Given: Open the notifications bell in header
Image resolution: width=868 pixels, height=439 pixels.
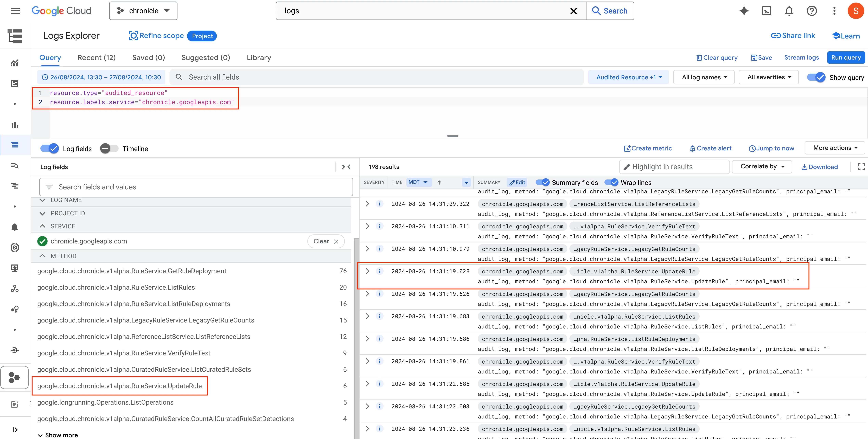Looking at the screenshot, I should point(789,11).
